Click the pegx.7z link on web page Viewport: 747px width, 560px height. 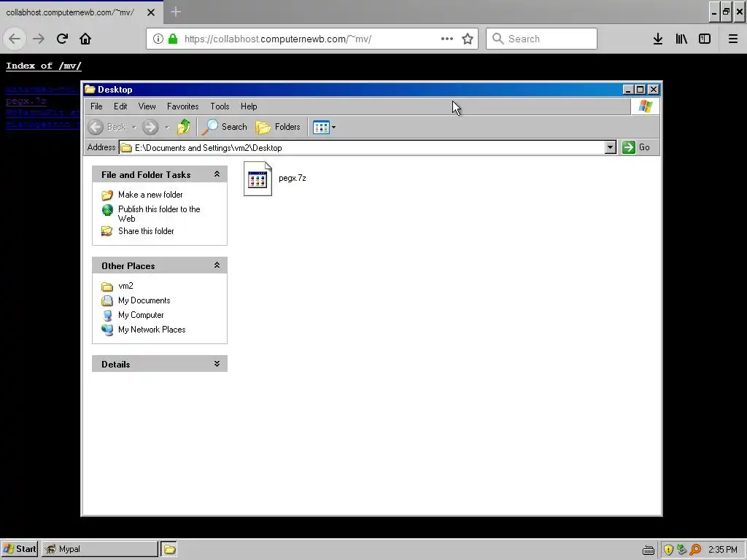(x=26, y=101)
